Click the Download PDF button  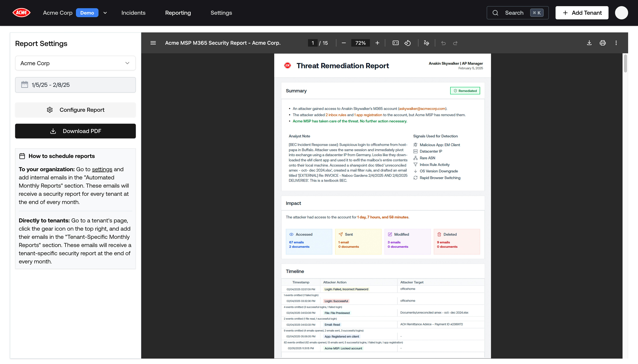(x=75, y=131)
